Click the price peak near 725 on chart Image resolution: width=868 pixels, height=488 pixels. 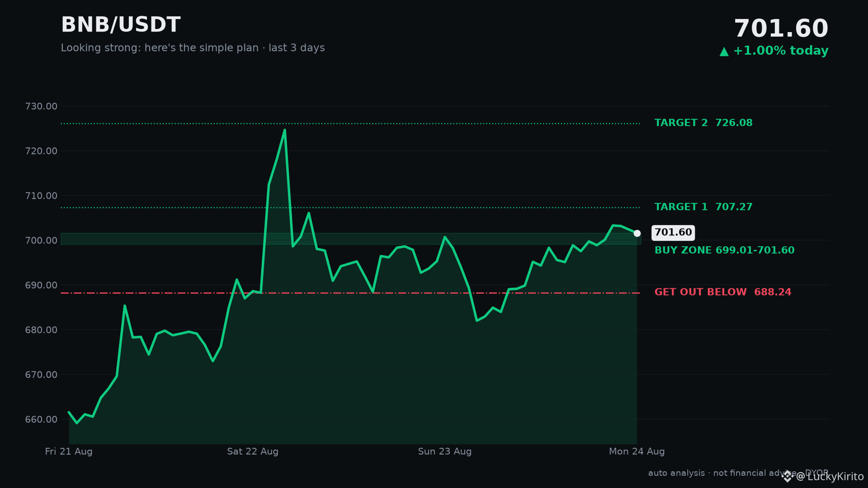(x=284, y=130)
